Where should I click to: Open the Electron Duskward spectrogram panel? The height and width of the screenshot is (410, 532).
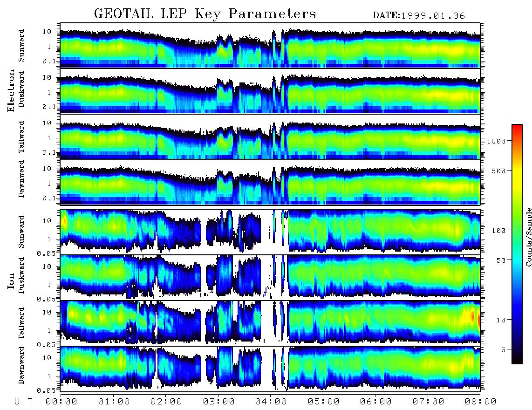tap(270, 91)
